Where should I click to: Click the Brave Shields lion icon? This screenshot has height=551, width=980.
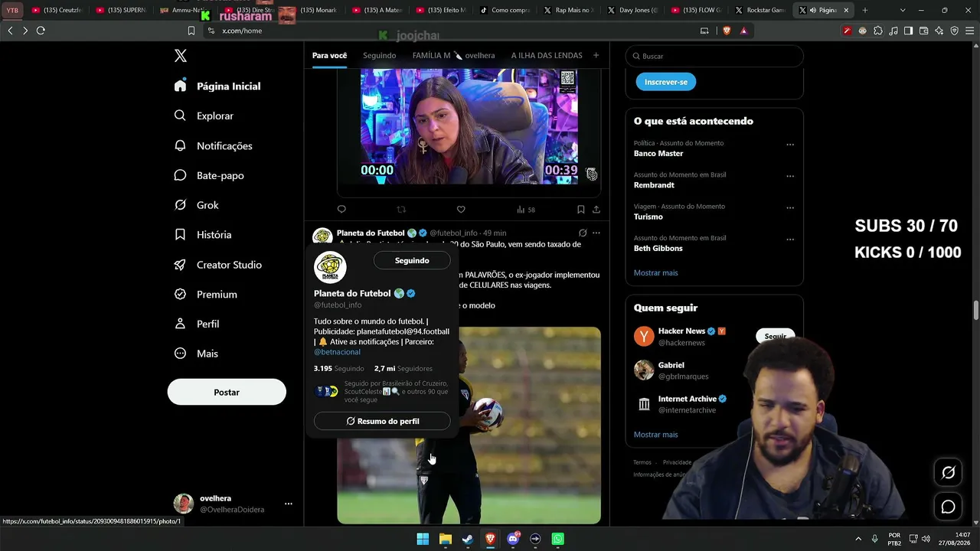point(727,31)
